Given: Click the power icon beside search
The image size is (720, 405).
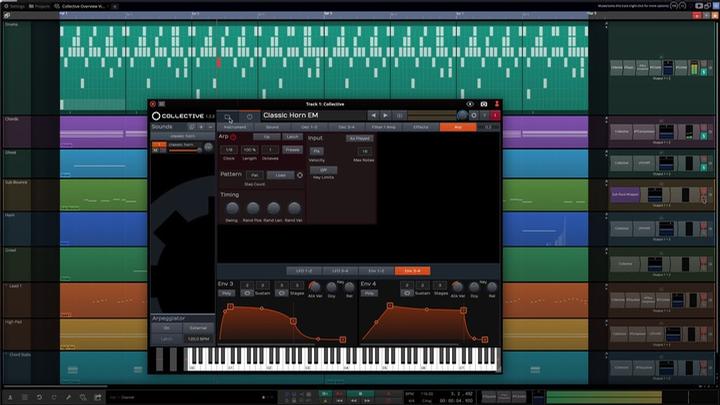Looking at the screenshot, I should click(x=249, y=117).
